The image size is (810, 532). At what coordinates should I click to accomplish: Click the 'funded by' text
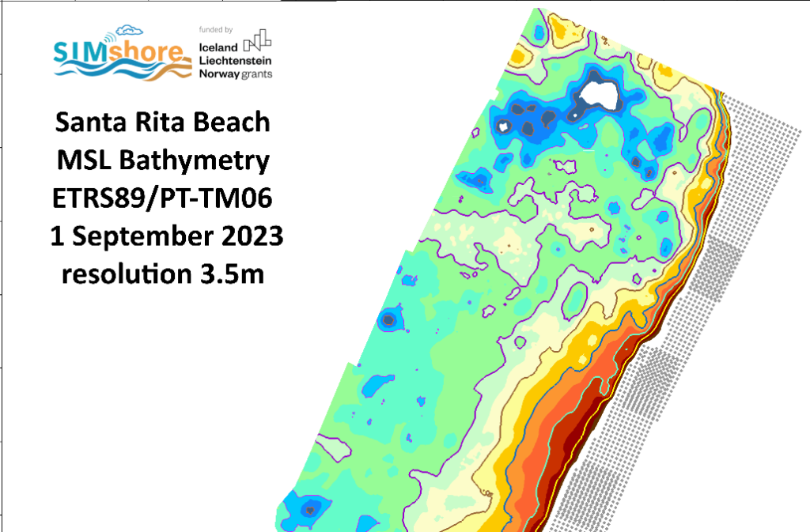216,30
